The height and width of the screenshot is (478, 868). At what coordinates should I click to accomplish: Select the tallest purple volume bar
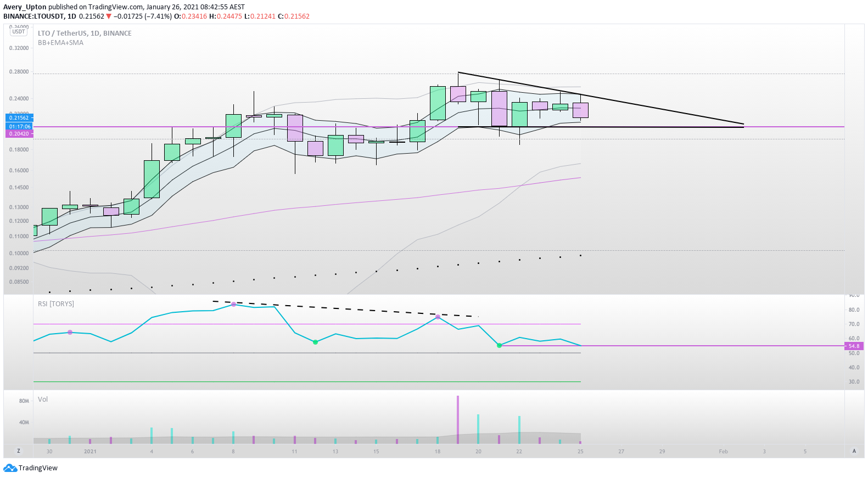tap(458, 420)
